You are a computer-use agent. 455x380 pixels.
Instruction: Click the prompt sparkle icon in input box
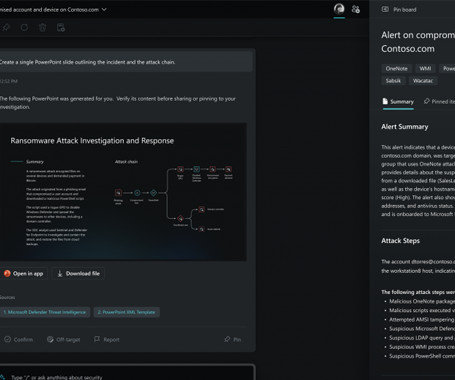tap(3, 377)
